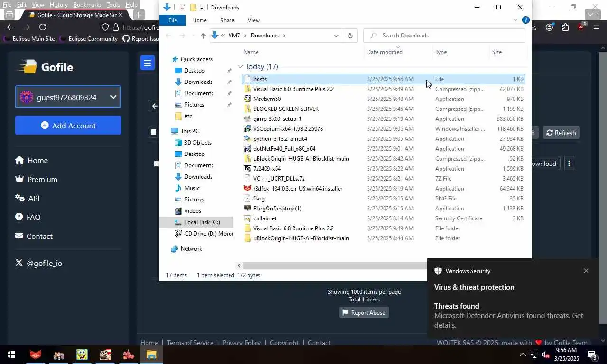
Task: Open the Explorer Home ribbon tab
Action: 199,20
